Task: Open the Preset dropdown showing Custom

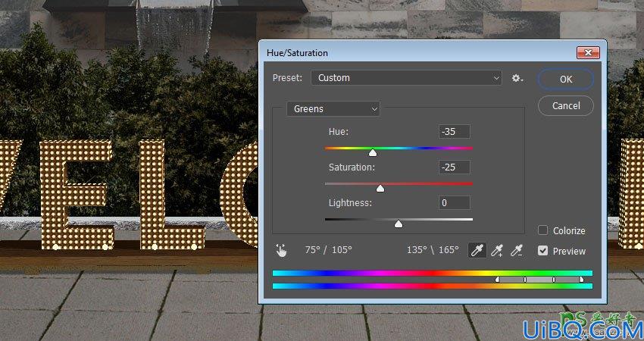Action: click(x=406, y=77)
